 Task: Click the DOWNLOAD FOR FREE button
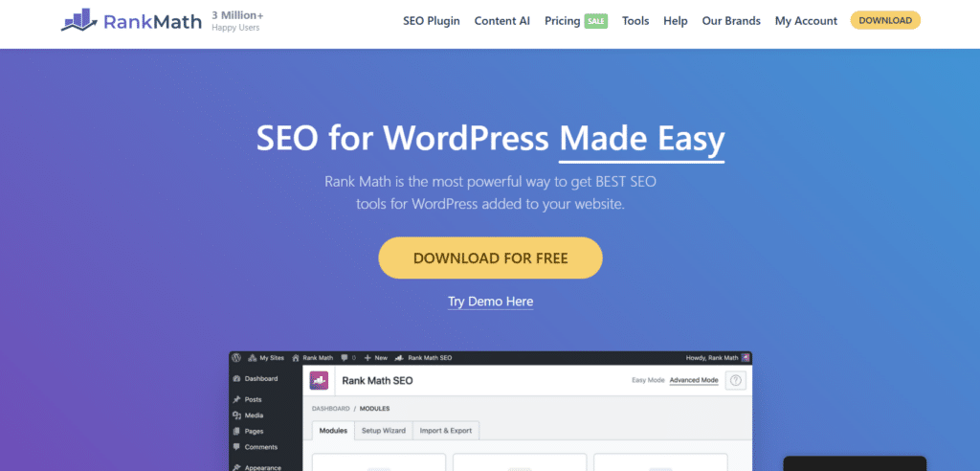pyautogui.click(x=491, y=258)
